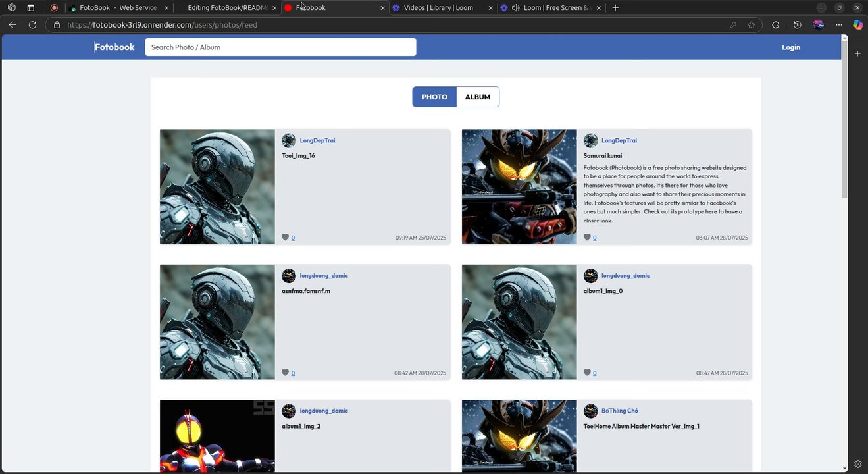
Task: Open the browser settings and more menu
Action: (839, 25)
